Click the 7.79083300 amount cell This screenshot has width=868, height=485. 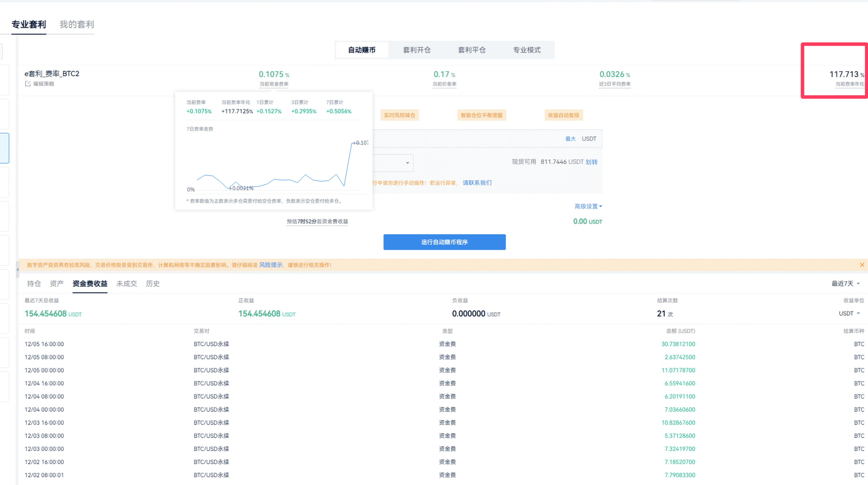coord(680,475)
